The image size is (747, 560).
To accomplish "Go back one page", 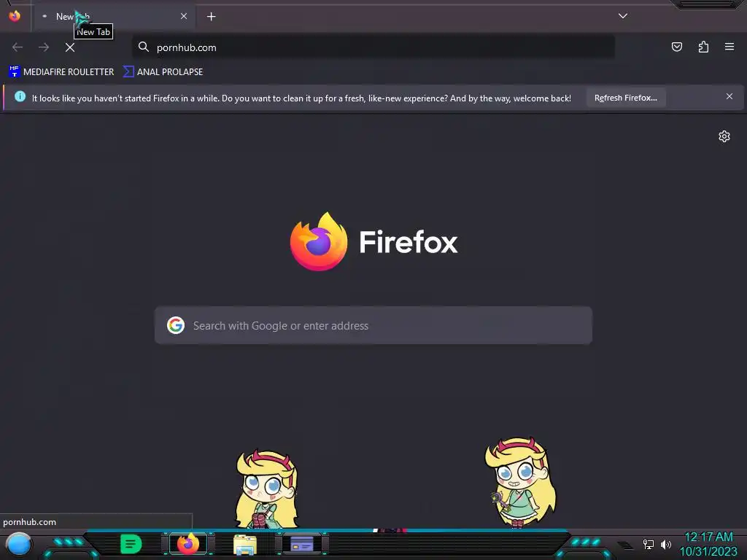I will 18,47.
